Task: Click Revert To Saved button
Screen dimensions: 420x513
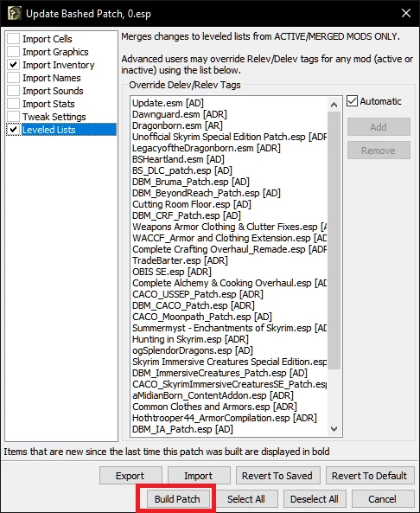Action: point(277,476)
